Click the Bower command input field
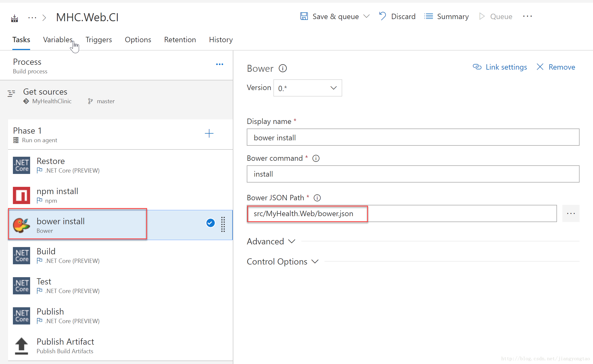 coord(413,174)
